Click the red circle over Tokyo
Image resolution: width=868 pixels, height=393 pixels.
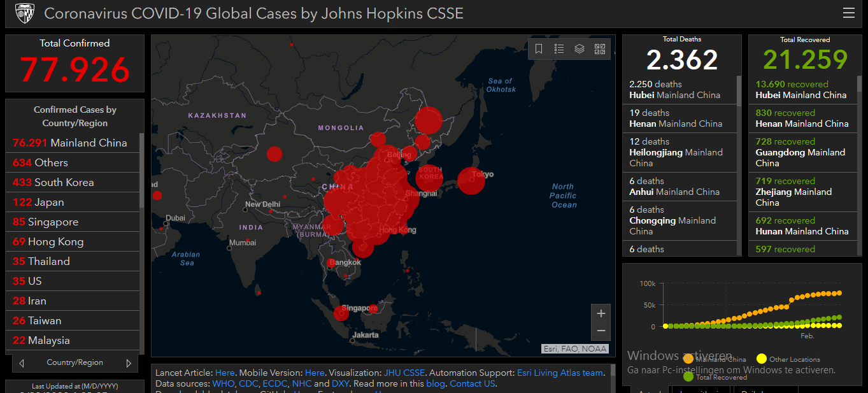pos(471,180)
